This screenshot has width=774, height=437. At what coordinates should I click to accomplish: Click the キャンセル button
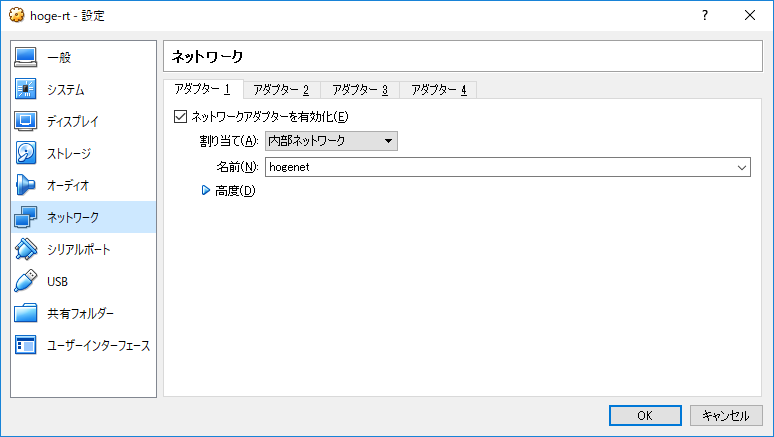click(726, 415)
